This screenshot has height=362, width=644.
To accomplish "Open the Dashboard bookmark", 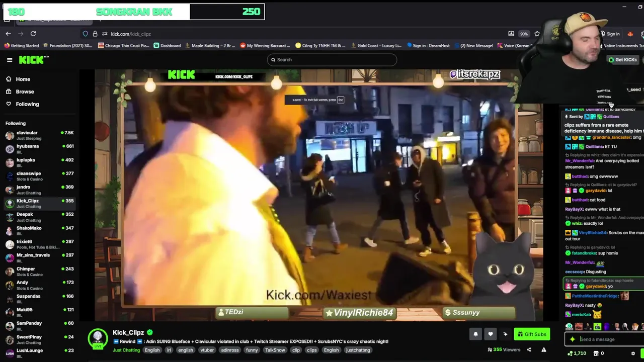I will coord(167,46).
